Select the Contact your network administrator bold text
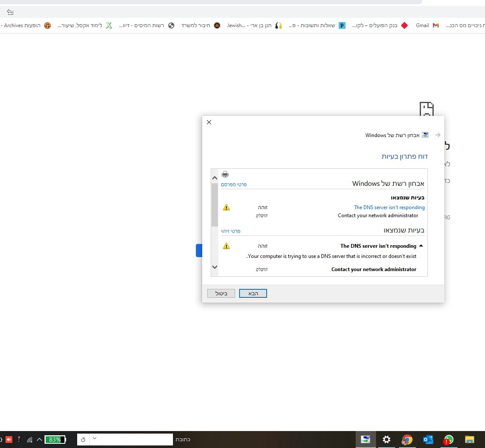The height and width of the screenshot is (448, 485). pos(374,269)
